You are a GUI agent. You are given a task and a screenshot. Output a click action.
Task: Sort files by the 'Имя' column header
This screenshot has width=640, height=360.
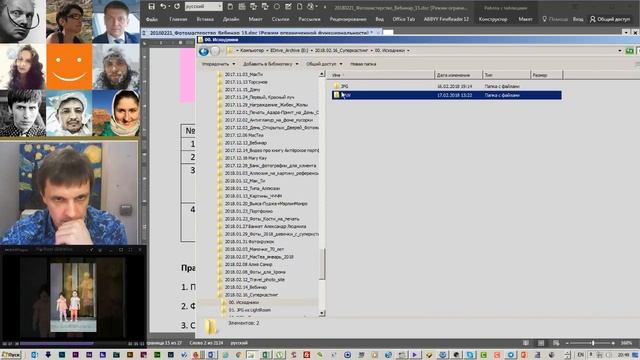(382, 75)
